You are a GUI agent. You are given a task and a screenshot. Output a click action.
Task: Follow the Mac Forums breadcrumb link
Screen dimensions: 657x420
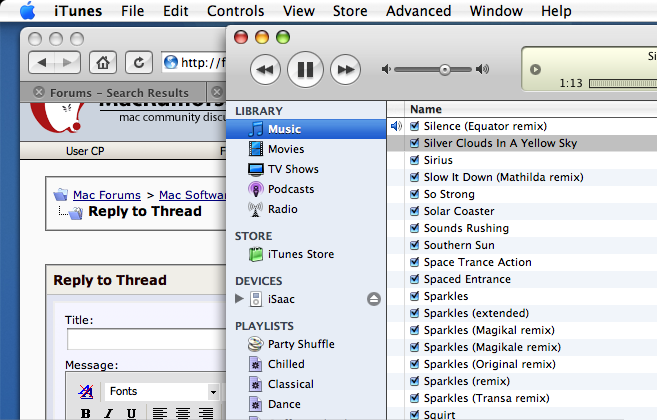[107, 195]
